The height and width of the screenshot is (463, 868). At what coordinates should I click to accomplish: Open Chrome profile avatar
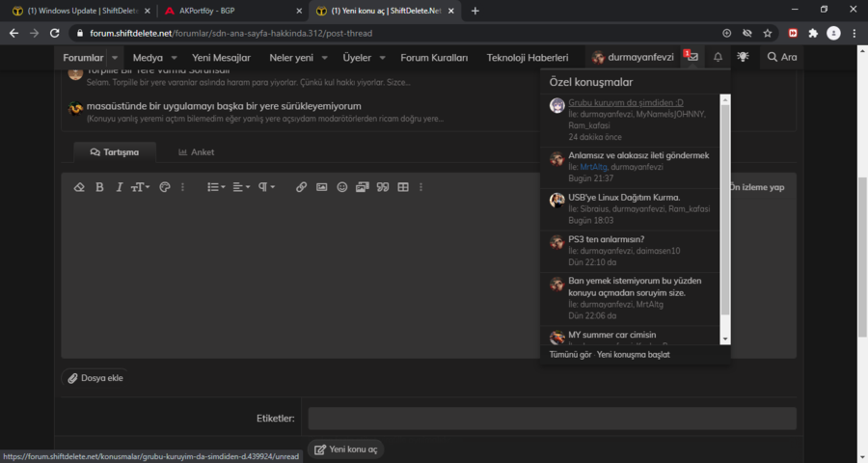pyautogui.click(x=833, y=33)
